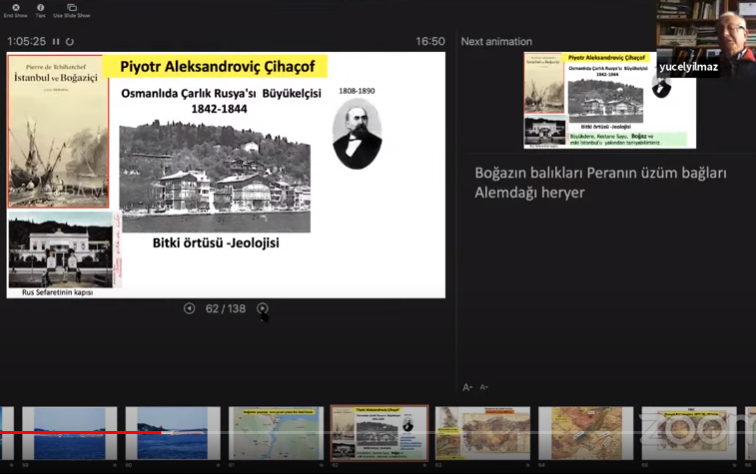
Task: Click the Next animation preview slide
Action: coord(609,100)
